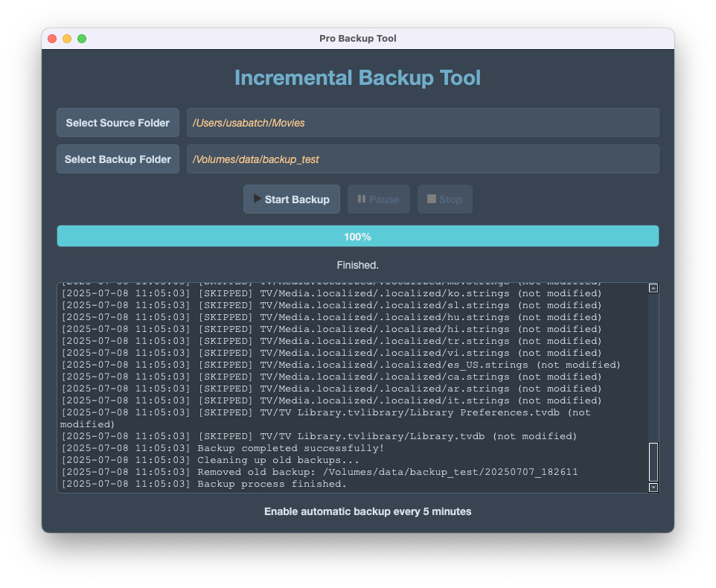The image size is (716, 588).
Task: Close the Pro Backup Tool window
Action: (x=52, y=39)
